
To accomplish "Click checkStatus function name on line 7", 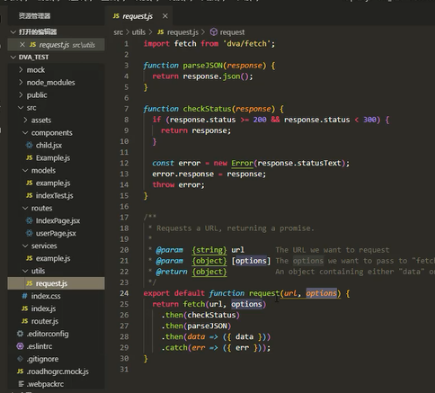I will tap(207, 109).
